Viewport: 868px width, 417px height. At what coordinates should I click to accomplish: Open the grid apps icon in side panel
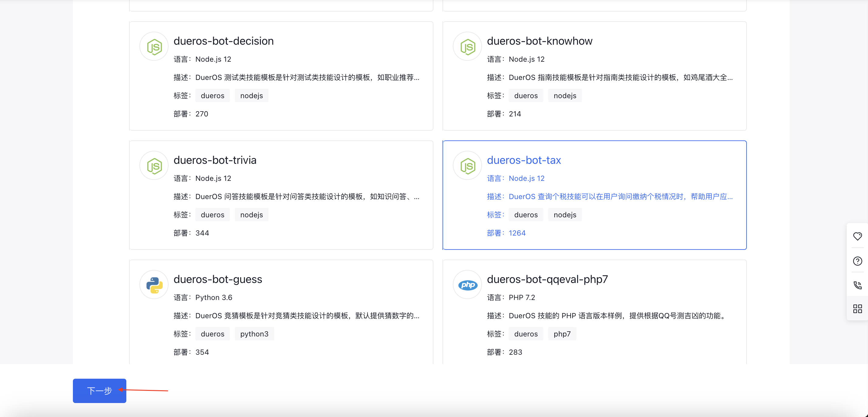point(857,309)
